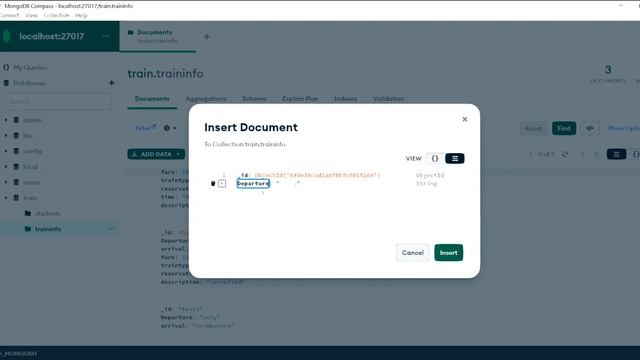The image size is (640, 360).
Task: Open the Explain Plan tab
Action: [300, 99]
